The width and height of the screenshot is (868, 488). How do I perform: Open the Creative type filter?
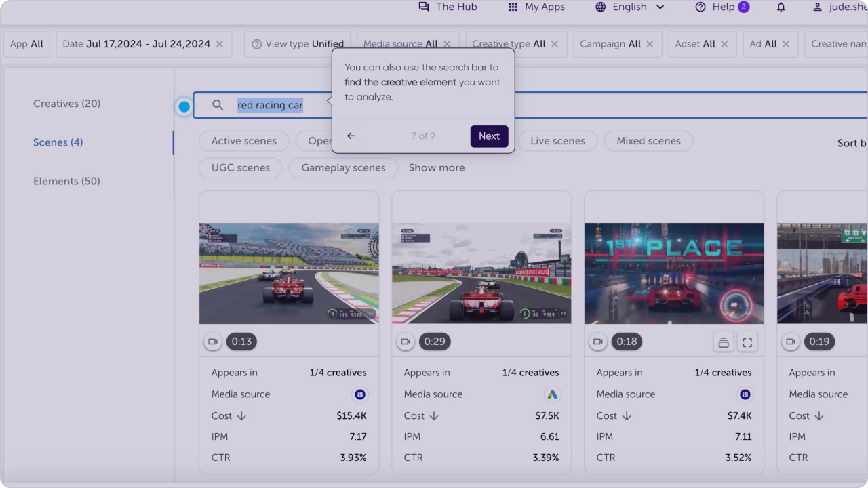pyautogui.click(x=516, y=44)
